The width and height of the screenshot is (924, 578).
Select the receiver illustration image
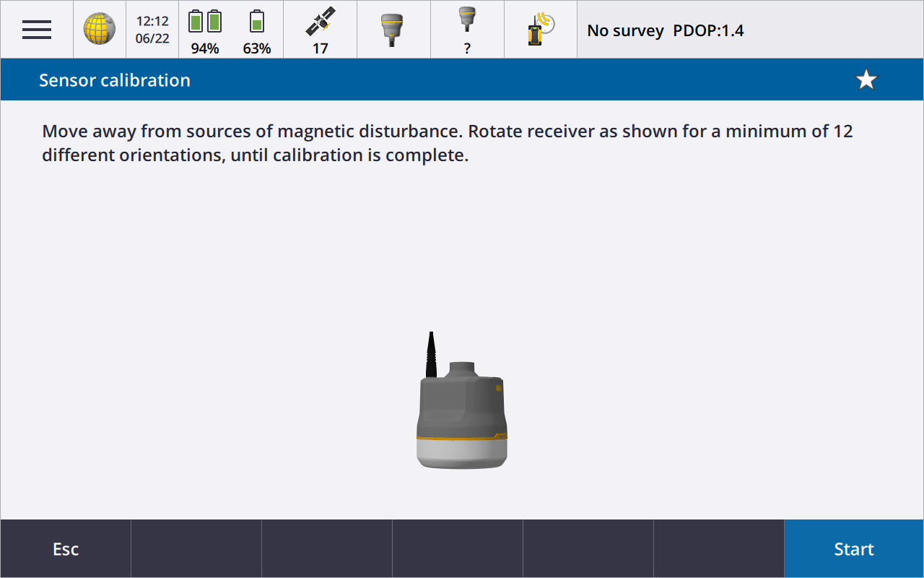coord(462,400)
